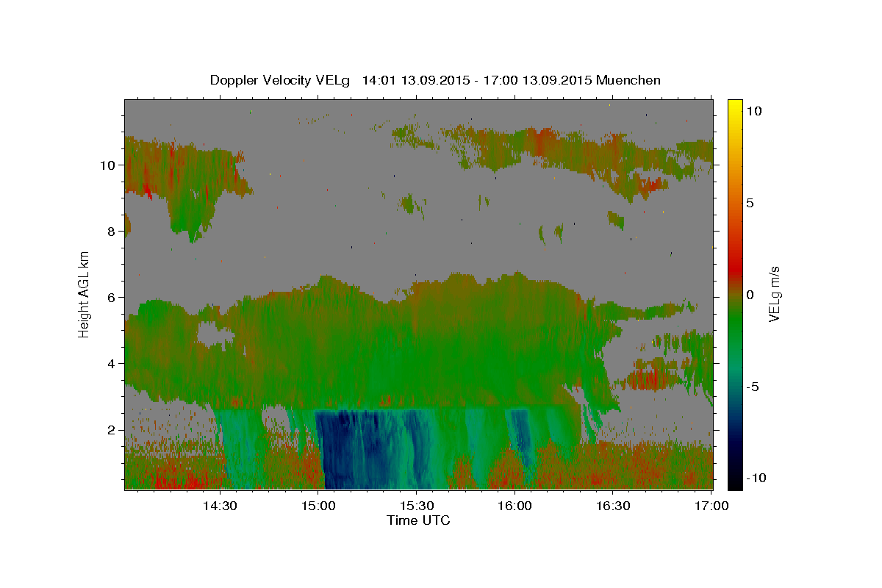Screen dimensions: 882x588
Task: Click the 'VELg m/s' colorbar label
Action: [774, 293]
